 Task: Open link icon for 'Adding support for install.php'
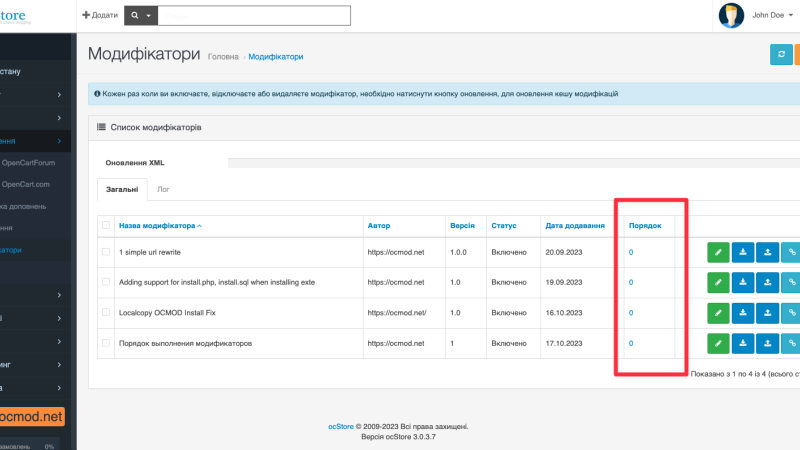coord(791,282)
